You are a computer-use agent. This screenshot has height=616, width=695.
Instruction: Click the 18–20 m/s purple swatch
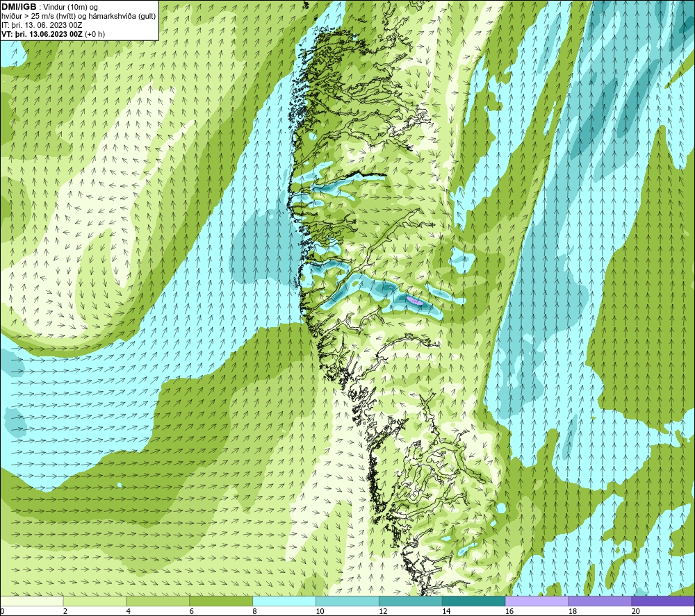[x=600, y=601]
